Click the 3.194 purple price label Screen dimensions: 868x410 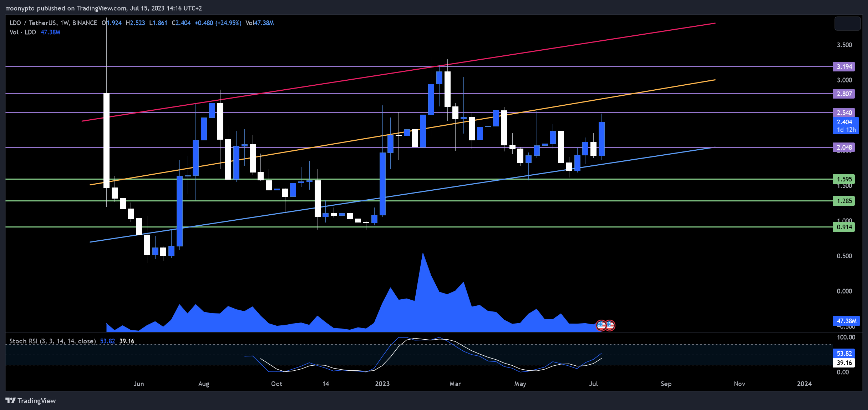[844, 66]
